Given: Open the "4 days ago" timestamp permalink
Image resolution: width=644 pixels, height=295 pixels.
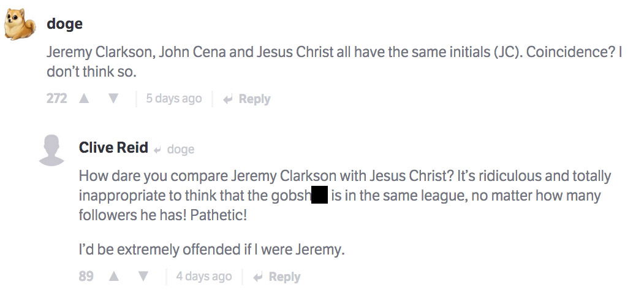Looking at the screenshot, I should 204,277.
